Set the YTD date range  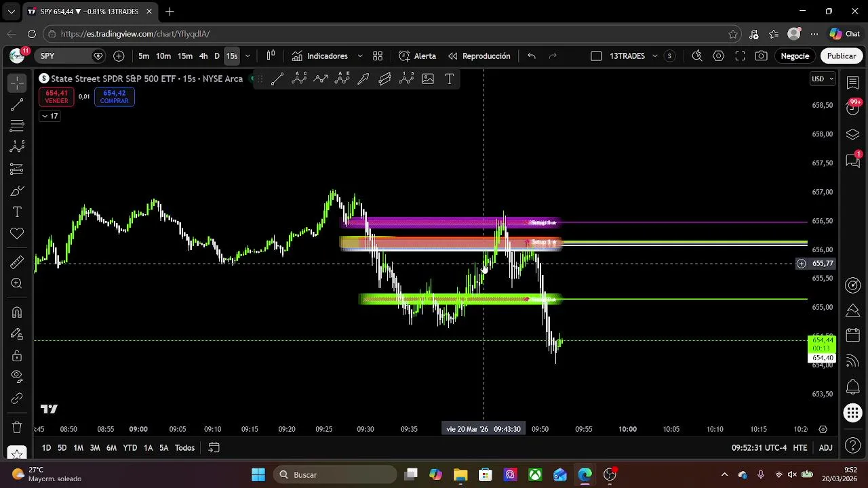[x=130, y=448]
